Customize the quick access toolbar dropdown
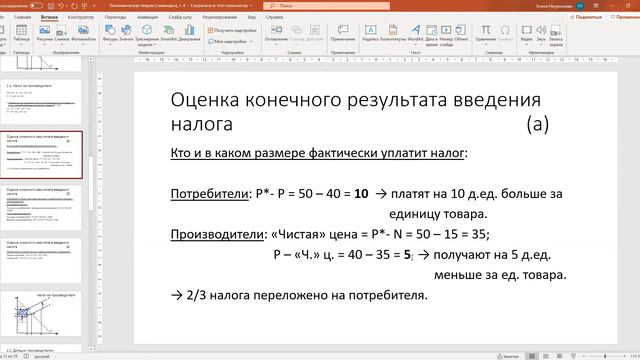This screenshot has width=640, height=360. pos(94,6)
